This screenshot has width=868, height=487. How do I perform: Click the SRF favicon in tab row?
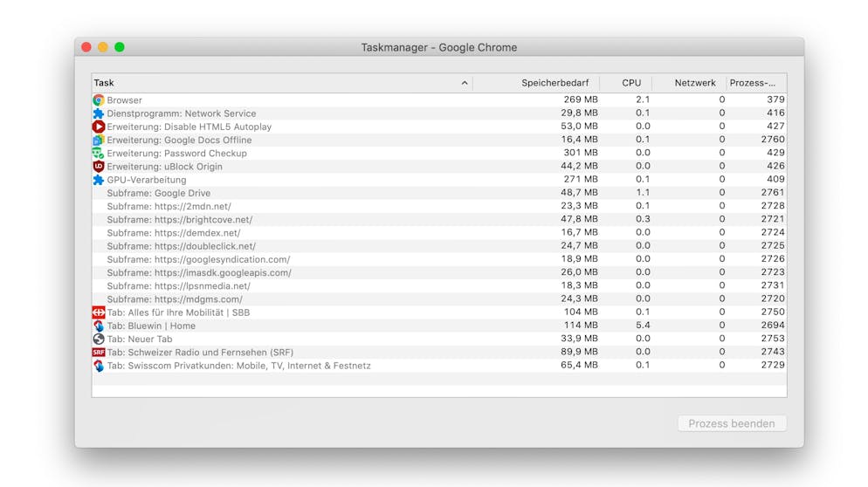point(99,353)
